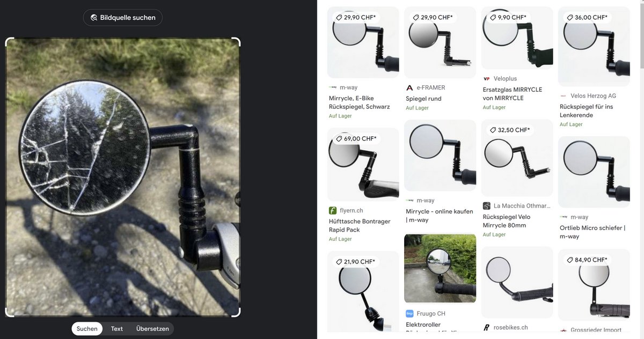Switch to the Text mode tab
The image size is (644, 339).
pos(117,329)
